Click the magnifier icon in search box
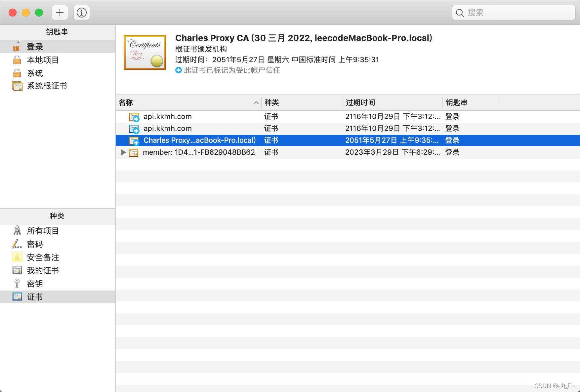580x392 pixels. (x=460, y=13)
